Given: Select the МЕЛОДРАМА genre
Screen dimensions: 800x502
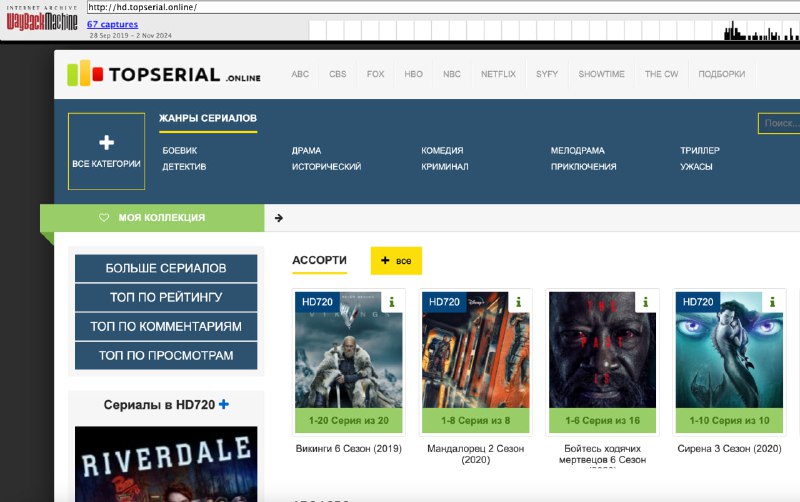Looking at the screenshot, I should pyautogui.click(x=578, y=150).
